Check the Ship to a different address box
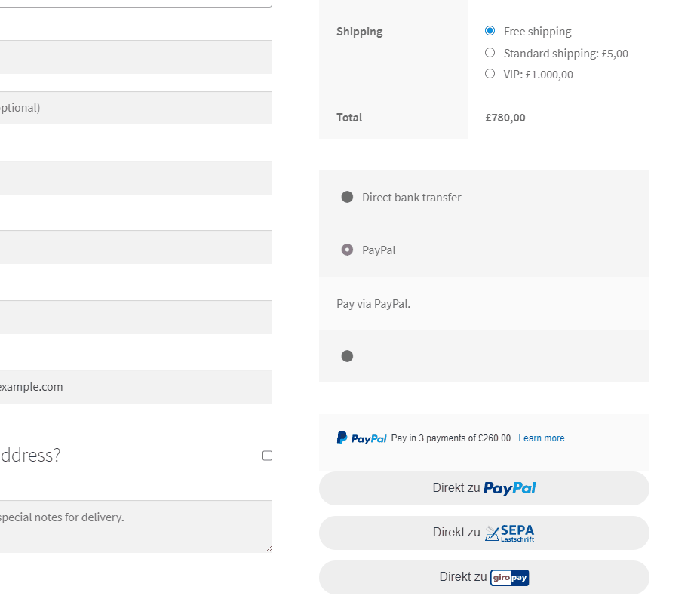The width and height of the screenshot is (700, 611). click(267, 456)
